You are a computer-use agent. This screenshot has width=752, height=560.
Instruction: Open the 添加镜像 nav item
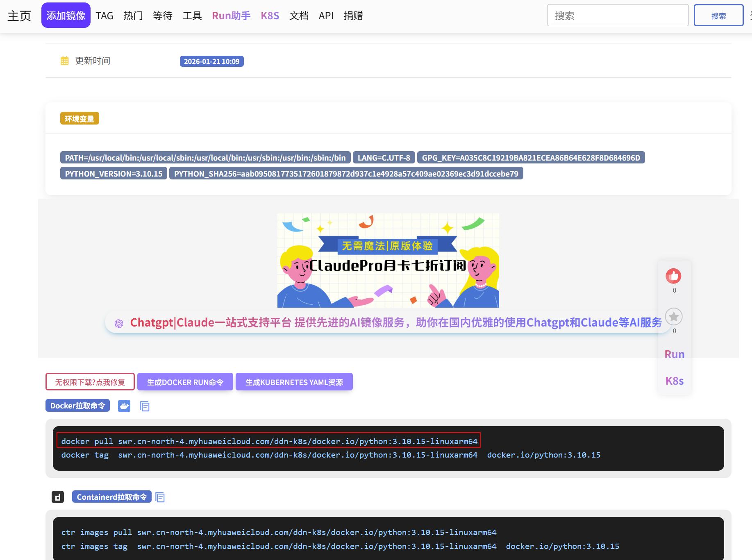66,16
